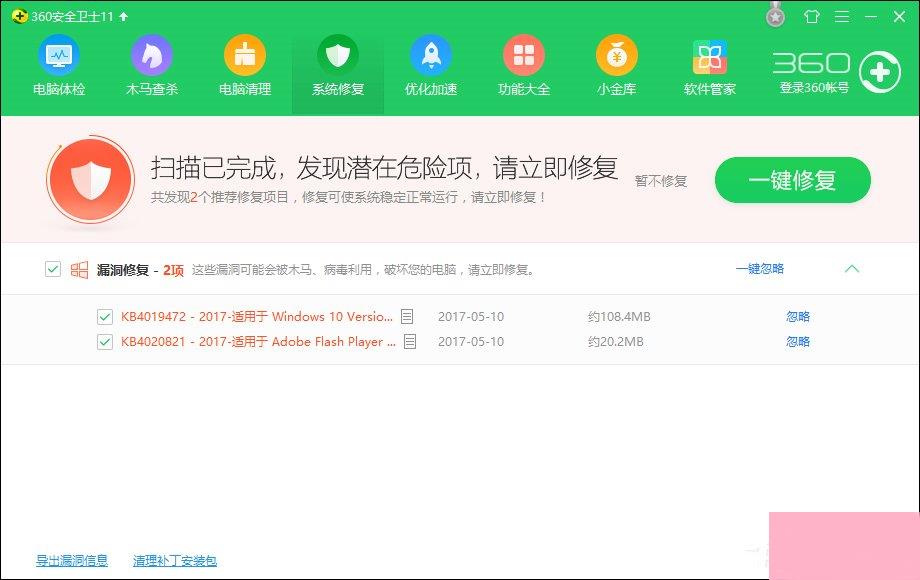
Task: Click the 系统修复 shield icon
Action: tap(337, 56)
